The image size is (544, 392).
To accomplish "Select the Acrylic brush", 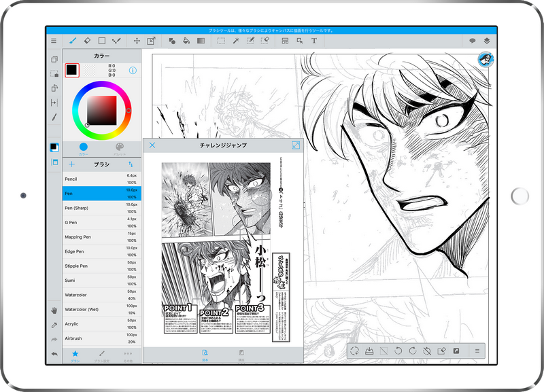I will 101,324.
